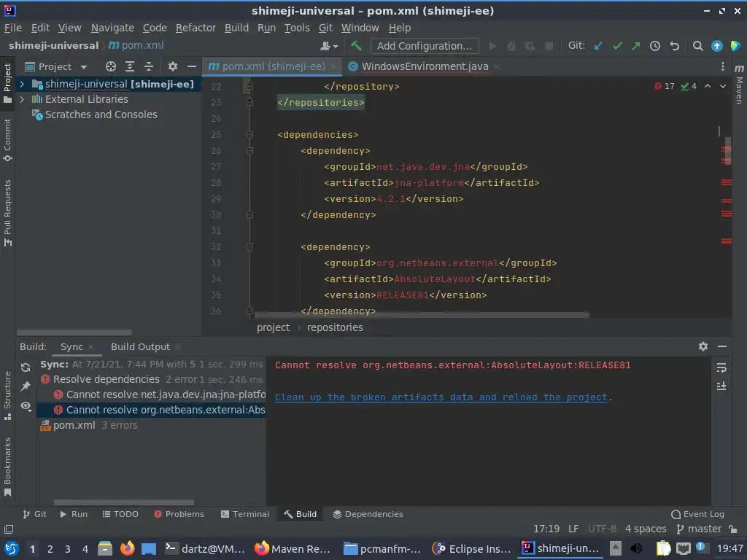Image resolution: width=747 pixels, height=560 pixels.
Task: Click the Git commit checkmark icon
Action: (x=617, y=46)
